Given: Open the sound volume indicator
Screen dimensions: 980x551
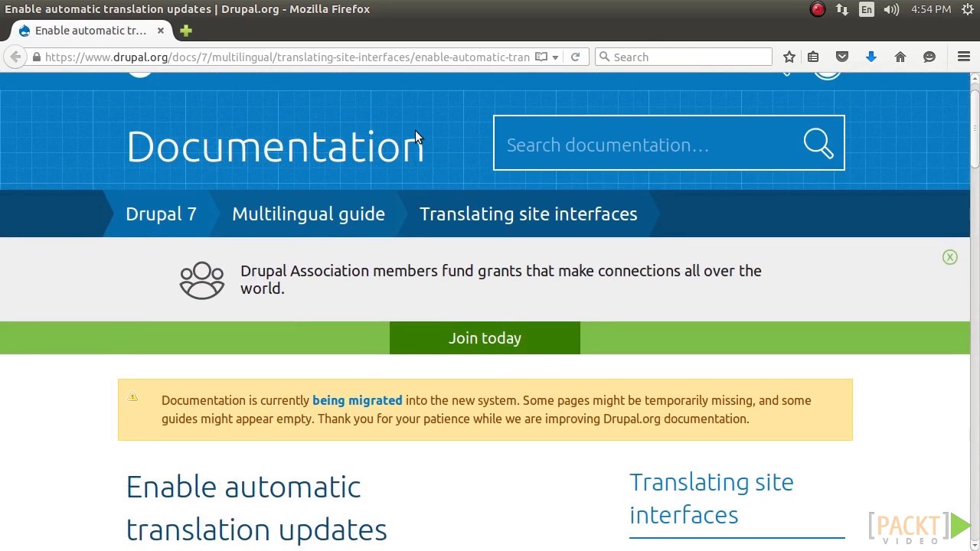Looking at the screenshot, I should [891, 9].
